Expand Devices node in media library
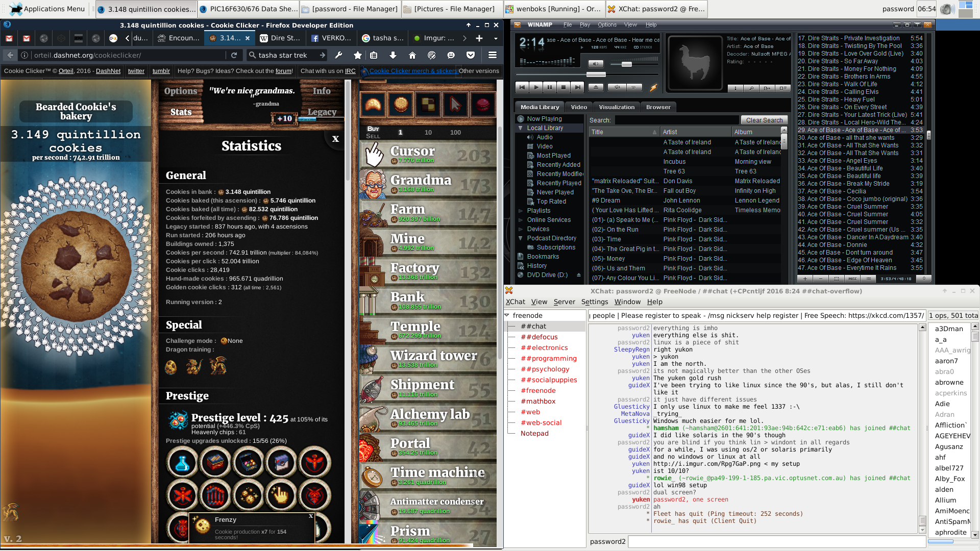980x551 pixels. (x=520, y=229)
